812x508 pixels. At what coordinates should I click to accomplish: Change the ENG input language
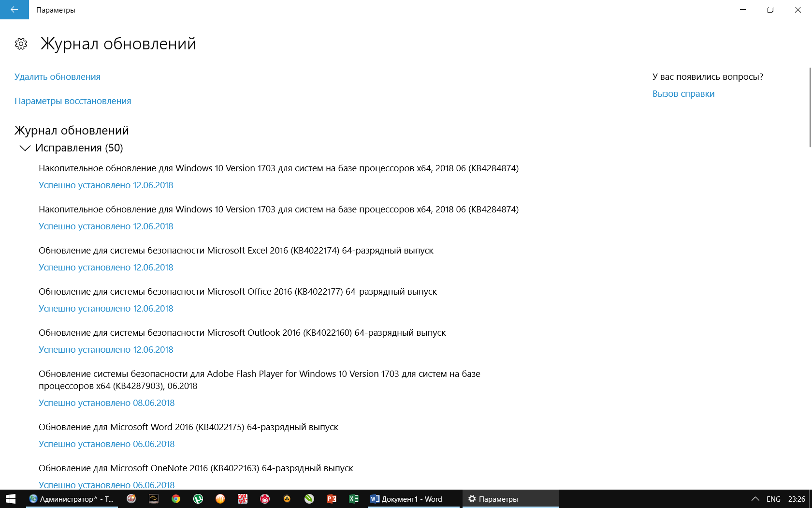point(773,499)
